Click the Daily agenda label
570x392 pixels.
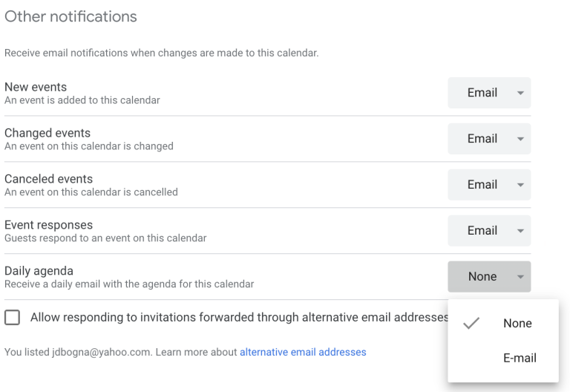pos(39,271)
